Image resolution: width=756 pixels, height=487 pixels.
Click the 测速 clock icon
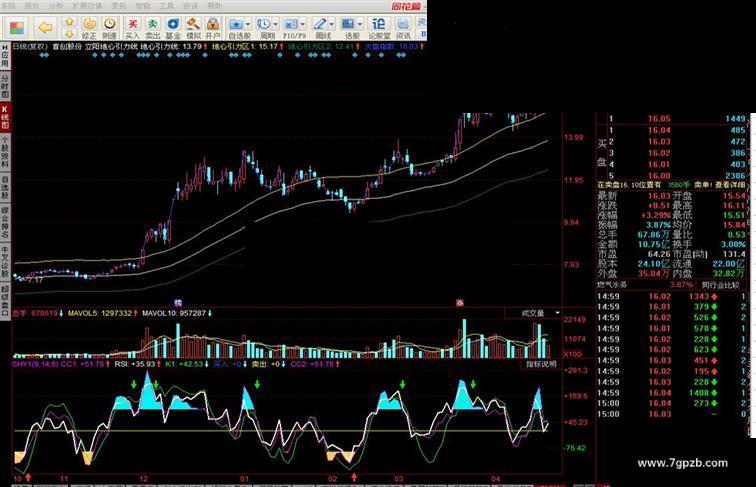pos(109,28)
